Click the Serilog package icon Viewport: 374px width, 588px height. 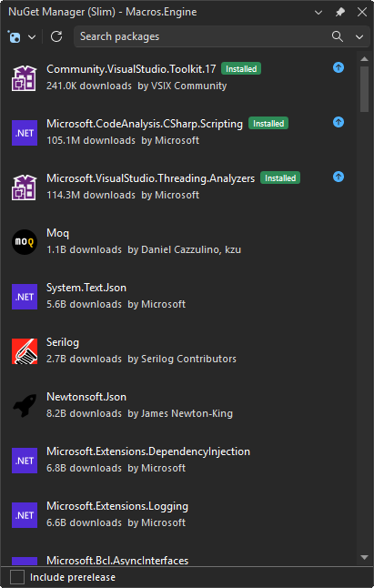tap(25, 351)
